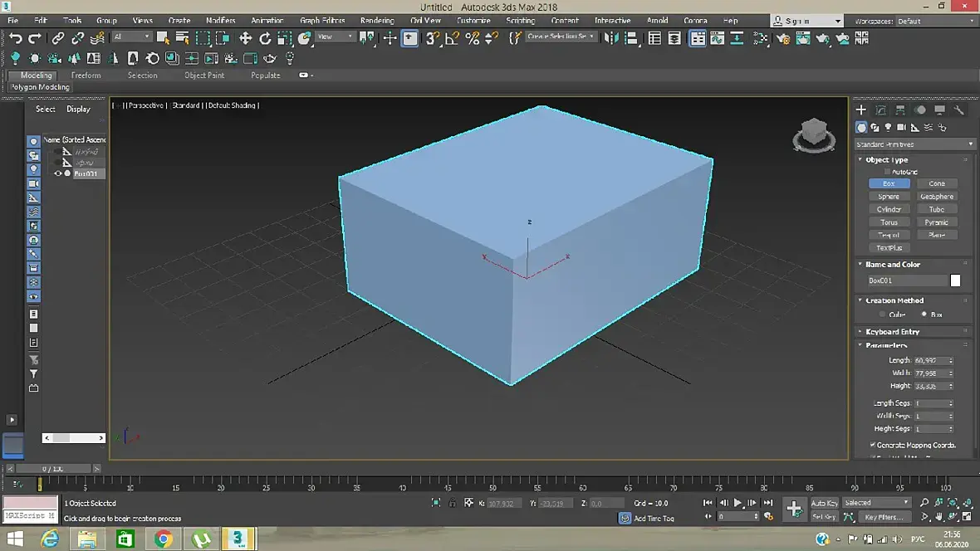Expand the Keyboard Entry rollout

860,332
